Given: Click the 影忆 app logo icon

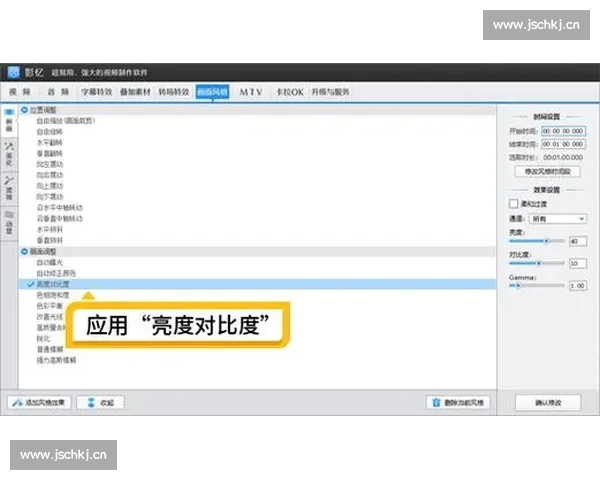Looking at the screenshot, I should point(13,72).
